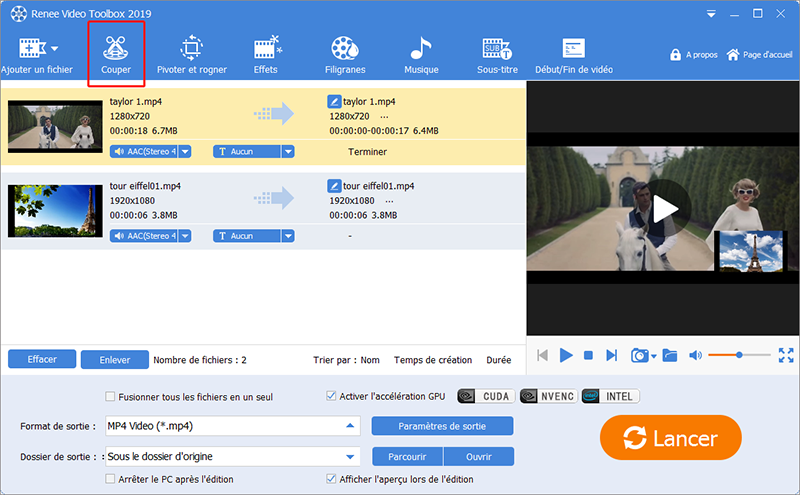Toggle fullscreen preview
This screenshot has height=495, width=800.
[x=786, y=355]
